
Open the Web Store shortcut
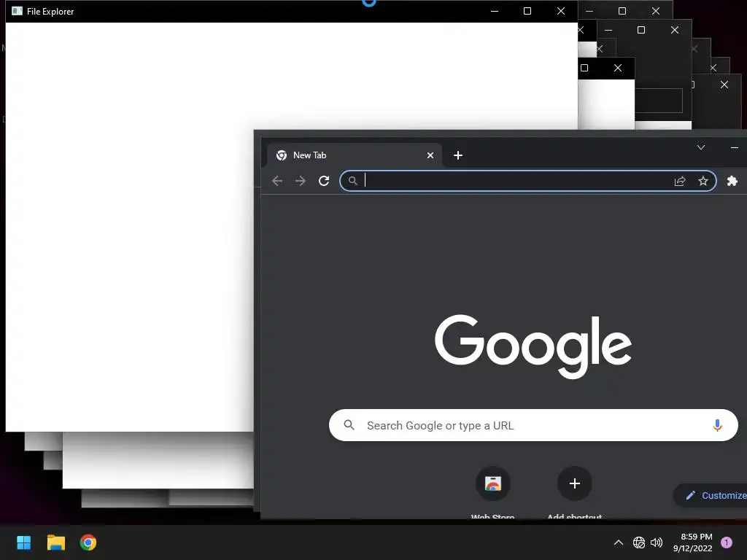coord(492,484)
